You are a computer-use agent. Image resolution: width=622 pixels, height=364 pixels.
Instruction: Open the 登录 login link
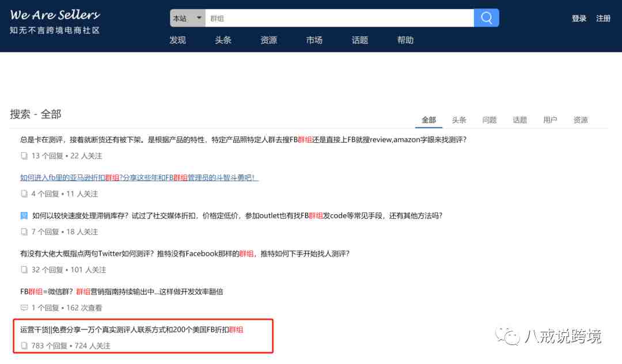[x=579, y=18]
